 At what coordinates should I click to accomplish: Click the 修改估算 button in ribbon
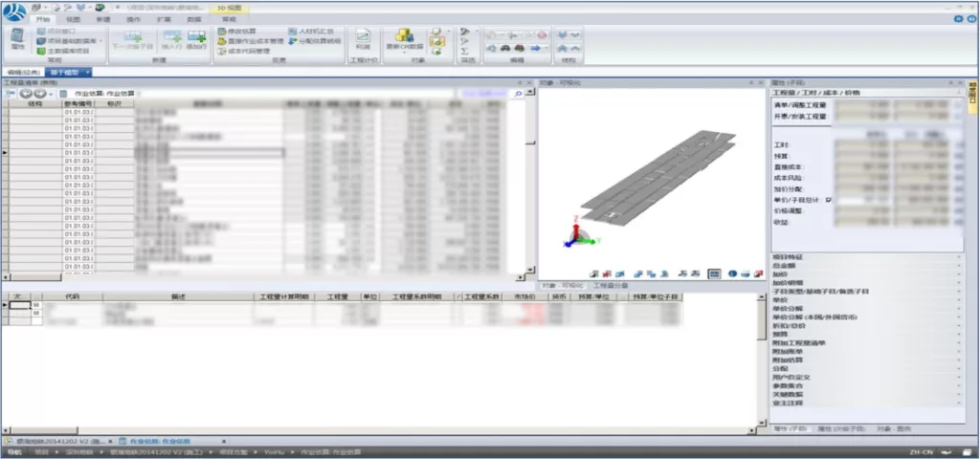coord(237,32)
